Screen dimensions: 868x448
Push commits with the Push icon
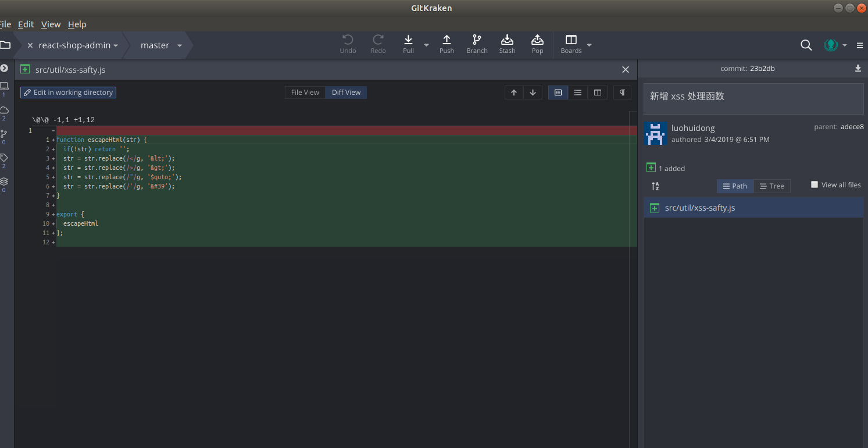(x=446, y=40)
